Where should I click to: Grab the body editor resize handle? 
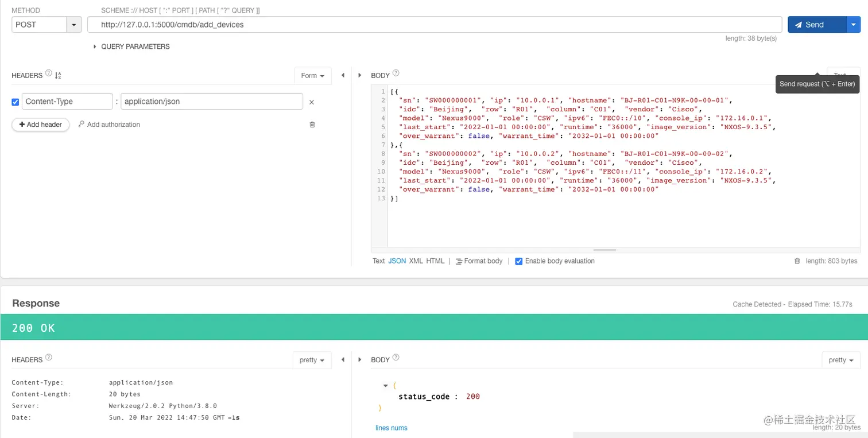(604, 250)
